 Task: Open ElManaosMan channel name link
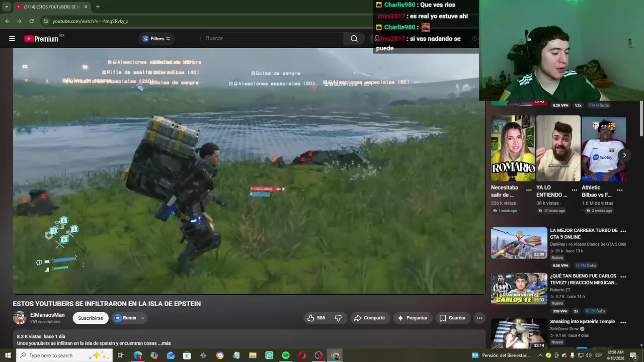pos(47,315)
